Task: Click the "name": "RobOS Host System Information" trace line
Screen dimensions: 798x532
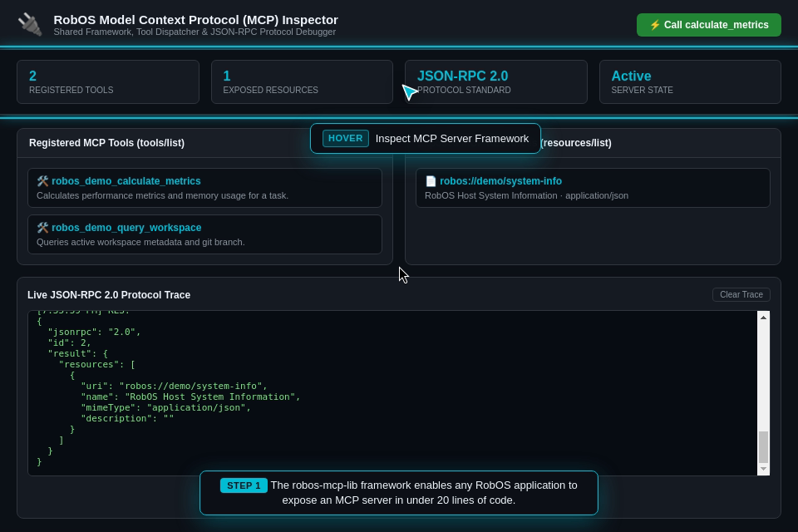Action: click(190, 397)
